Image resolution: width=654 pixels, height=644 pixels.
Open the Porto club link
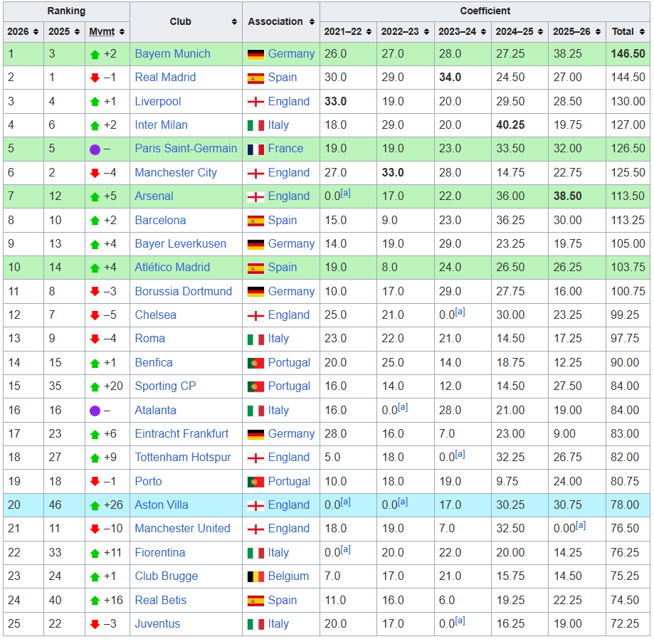click(148, 481)
